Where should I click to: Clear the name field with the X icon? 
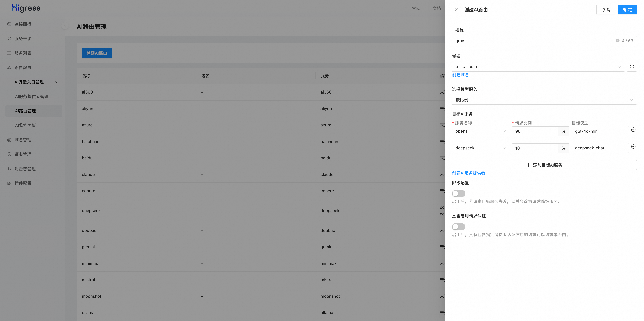[617, 41]
